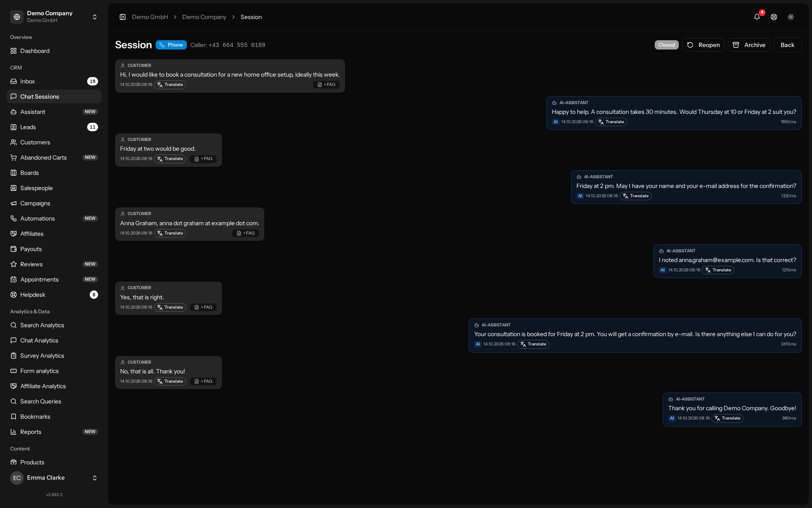812x508 pixels.
Task: Expand the Demo Company workspace switcher
Action: [x=54, y=17]
